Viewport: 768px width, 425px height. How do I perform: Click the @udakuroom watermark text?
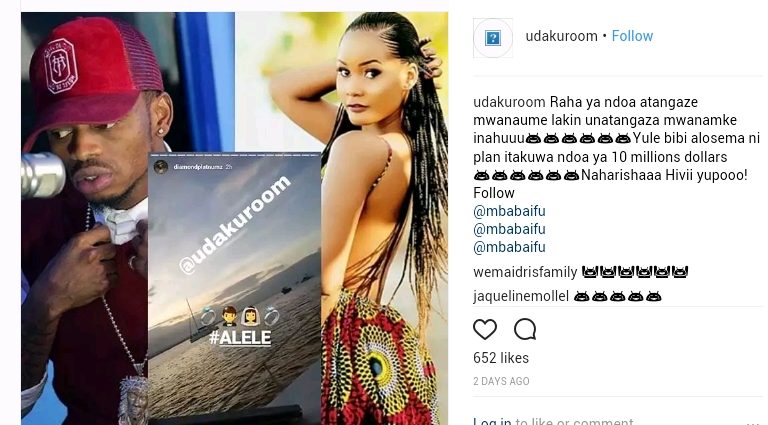point(235,224)
